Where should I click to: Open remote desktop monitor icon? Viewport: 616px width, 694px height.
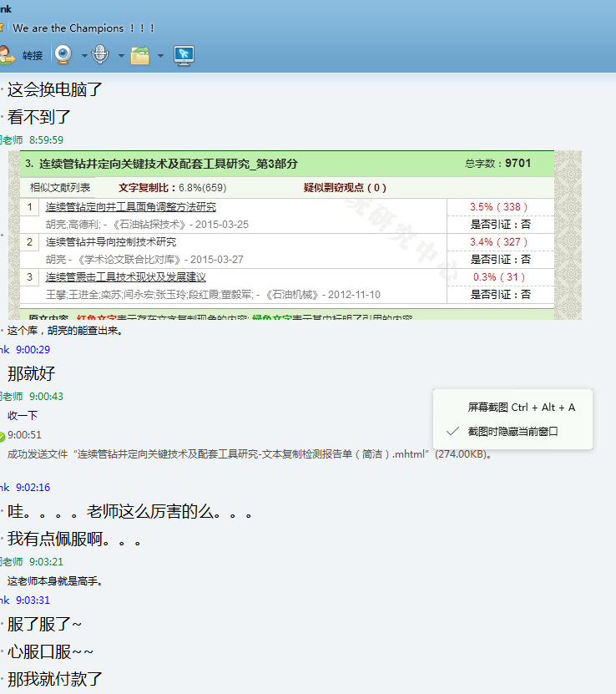tap(184, 55)
